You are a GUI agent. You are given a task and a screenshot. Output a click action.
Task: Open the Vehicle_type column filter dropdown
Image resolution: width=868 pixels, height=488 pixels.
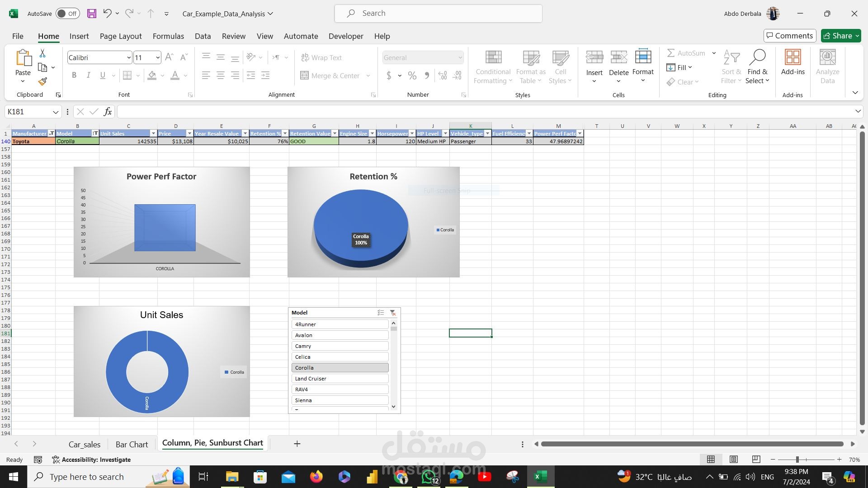point(487,134)
